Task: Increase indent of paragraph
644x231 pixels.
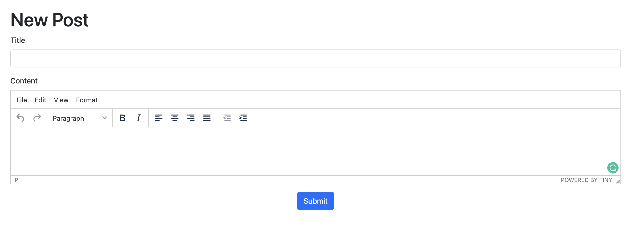Action: (243, 118)
